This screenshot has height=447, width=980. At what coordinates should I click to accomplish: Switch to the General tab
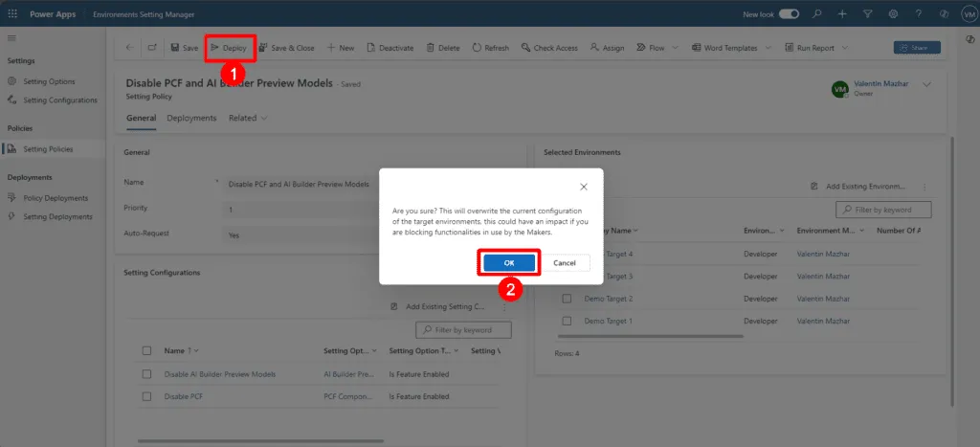tap(142, 118)
